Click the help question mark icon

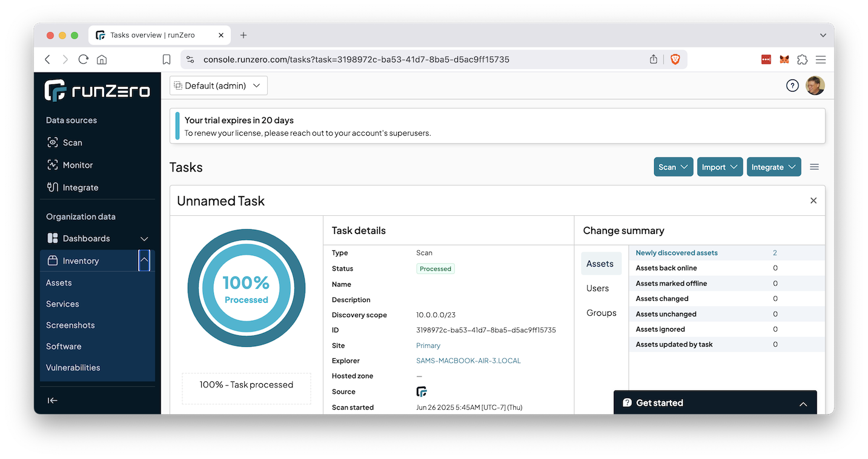[792, 85]
